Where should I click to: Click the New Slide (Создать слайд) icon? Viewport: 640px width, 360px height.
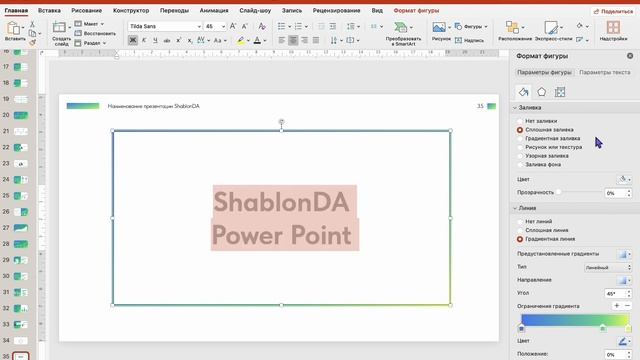[x=59, y=28]
